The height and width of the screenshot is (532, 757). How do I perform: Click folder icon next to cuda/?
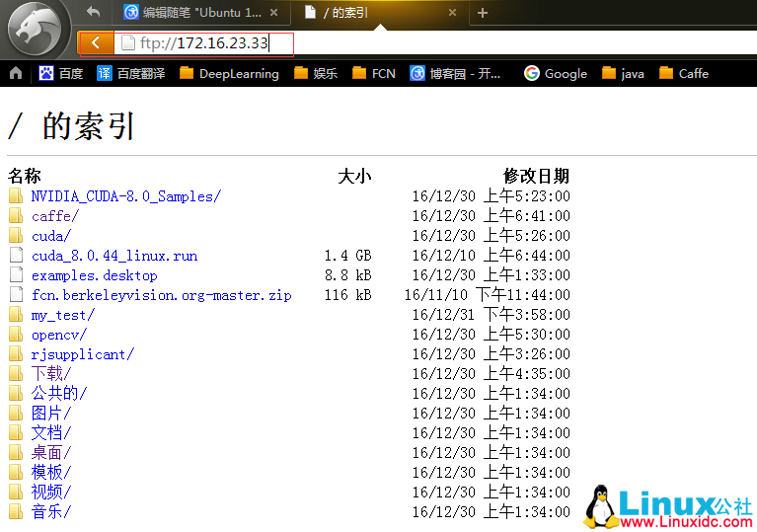pyautogui.click(x=16, y=235)
